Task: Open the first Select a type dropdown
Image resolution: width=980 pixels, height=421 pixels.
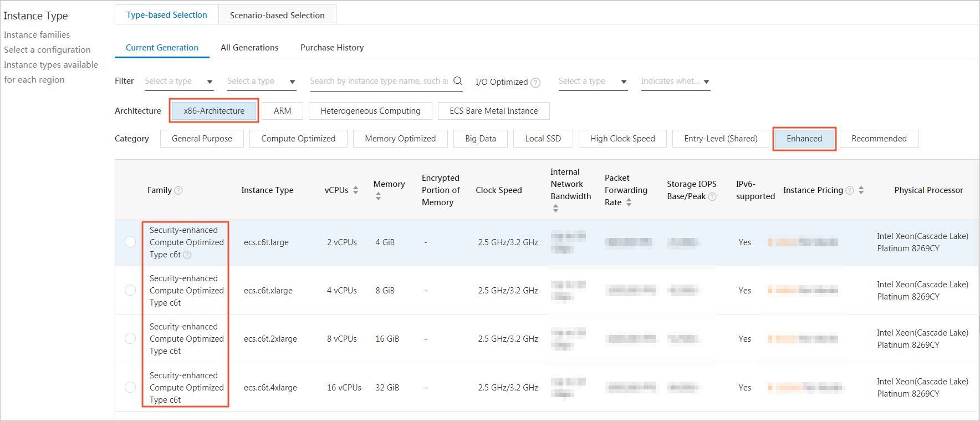Action: click(178, 82)
